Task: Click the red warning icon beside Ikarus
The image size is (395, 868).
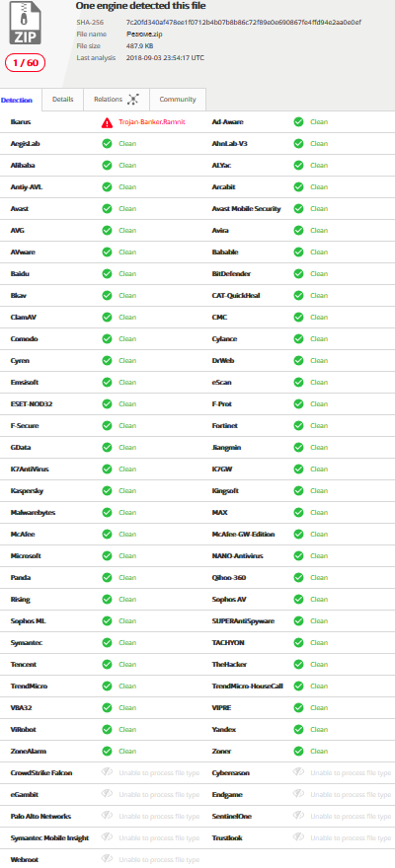Action: click(x=107, y=122)
